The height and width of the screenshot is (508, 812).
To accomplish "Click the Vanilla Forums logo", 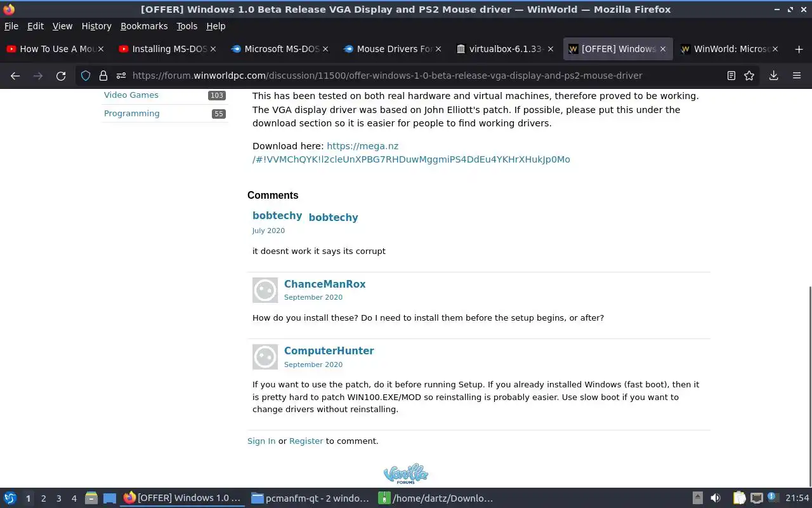I will (406, 474).
